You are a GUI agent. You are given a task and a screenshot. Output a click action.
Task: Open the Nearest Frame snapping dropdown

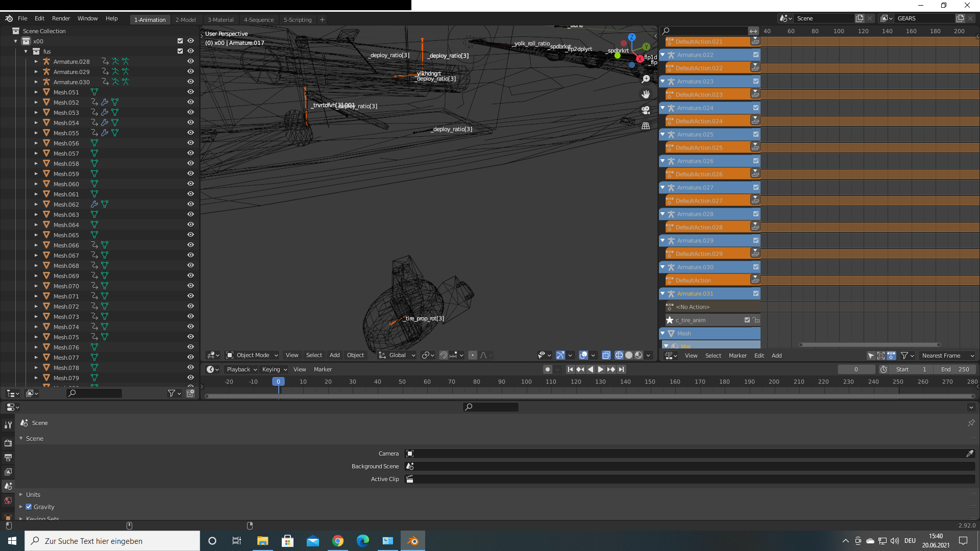(947, 356)
